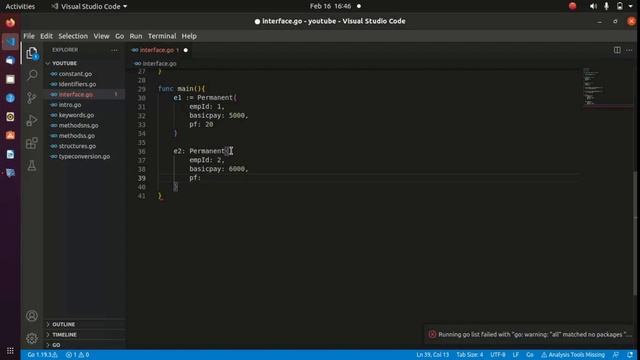The height and width of the screenshot is (360, 640).
Task: Open Thunderbird mail from the dock
Action: coord(10,60)
